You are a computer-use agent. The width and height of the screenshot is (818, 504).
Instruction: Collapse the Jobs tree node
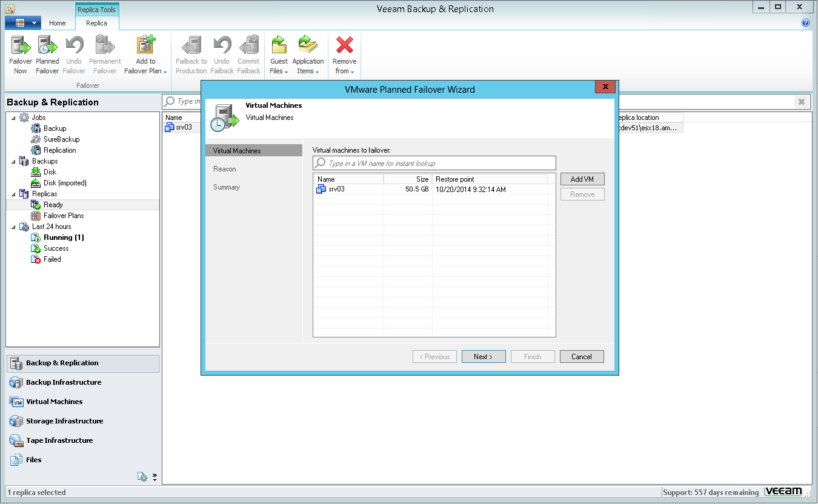[14, 118]
